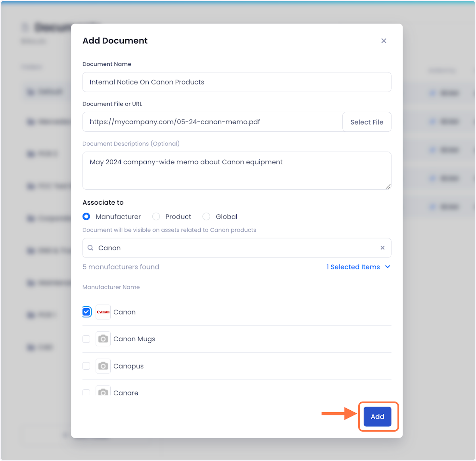
Task: Click the Canon Mugs name text
Action: tap(134, 339)
